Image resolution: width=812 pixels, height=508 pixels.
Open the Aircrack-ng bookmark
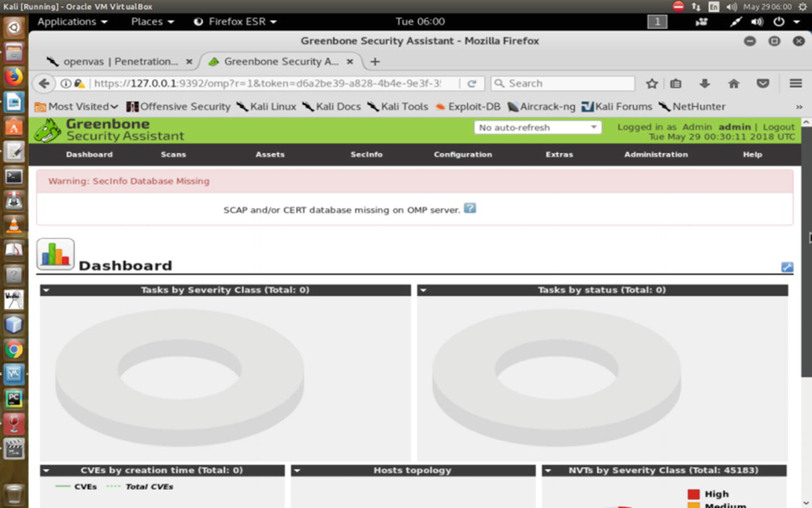pos(541,106)
